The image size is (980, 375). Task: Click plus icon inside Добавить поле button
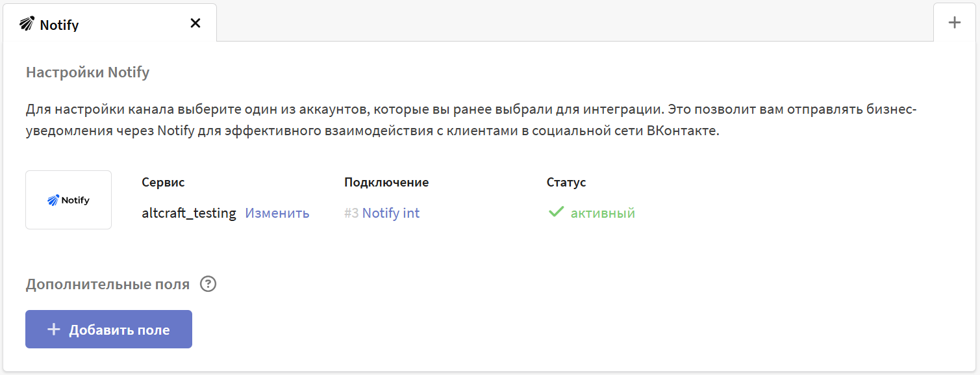click(54, 330)
